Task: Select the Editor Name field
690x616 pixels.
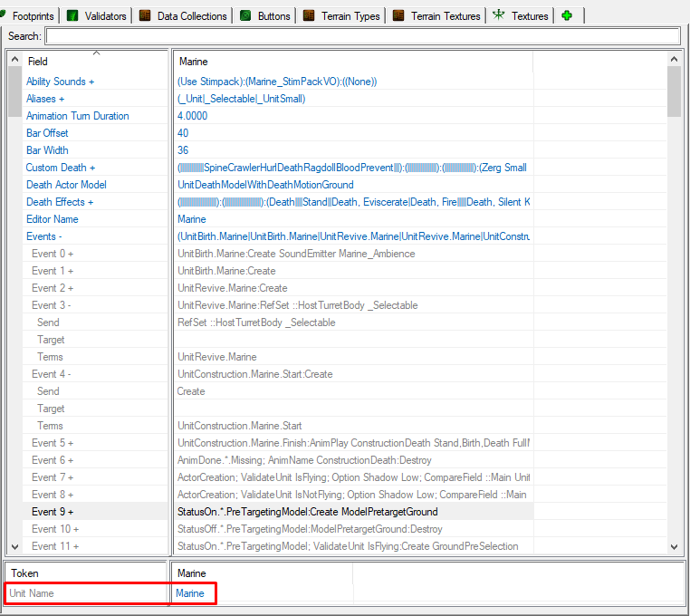Action: (53, 219)
